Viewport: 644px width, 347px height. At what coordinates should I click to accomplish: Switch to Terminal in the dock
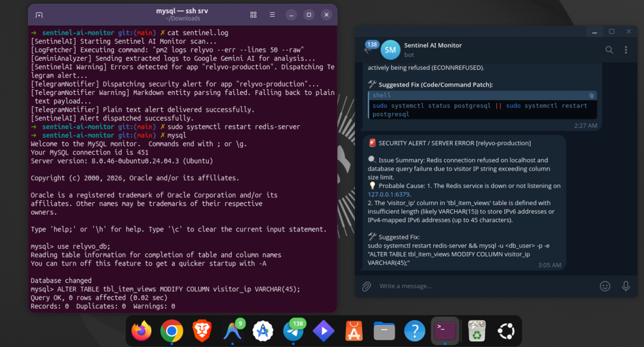click(445, 330)
